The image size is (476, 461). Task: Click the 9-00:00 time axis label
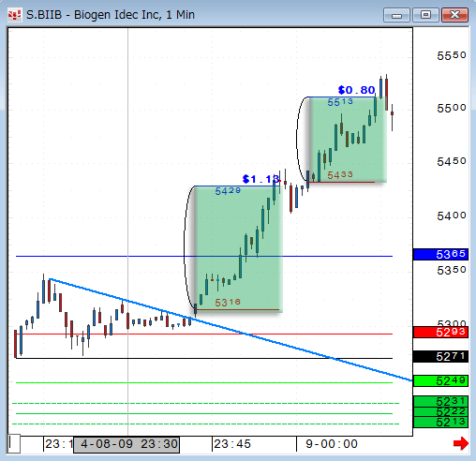(x=332, y=444)
